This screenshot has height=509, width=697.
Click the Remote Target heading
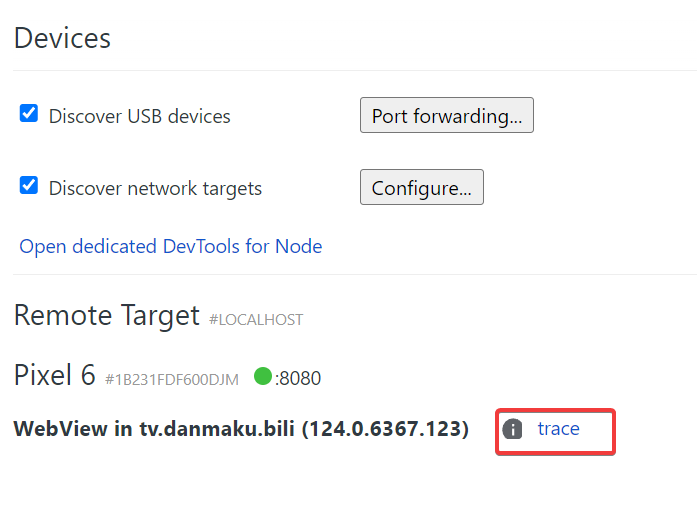107,316
